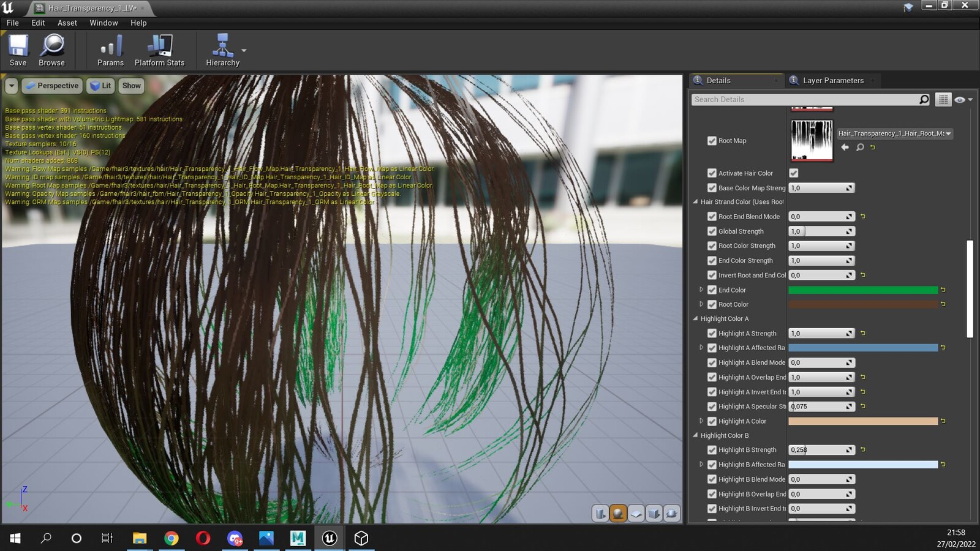Toggle Highlight B Overlap End override checkbox
Screen dimensions: 980x551
coord(712,494)
